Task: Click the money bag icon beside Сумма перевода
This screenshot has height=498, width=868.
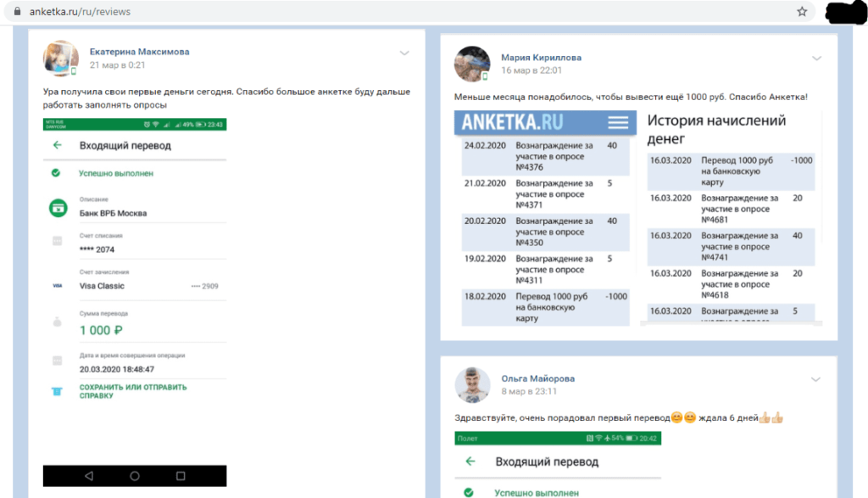Action: pos(57,322)
